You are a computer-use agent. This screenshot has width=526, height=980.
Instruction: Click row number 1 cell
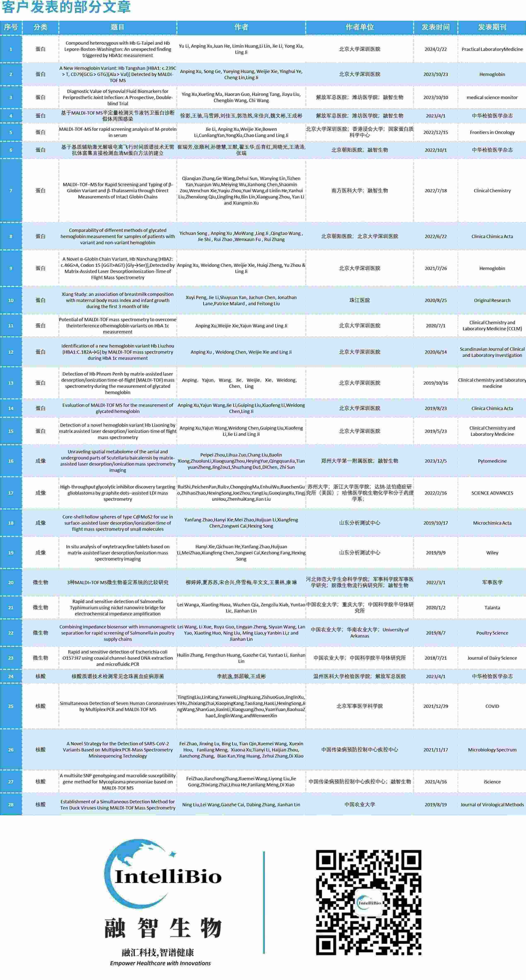(x=11, y=49)
